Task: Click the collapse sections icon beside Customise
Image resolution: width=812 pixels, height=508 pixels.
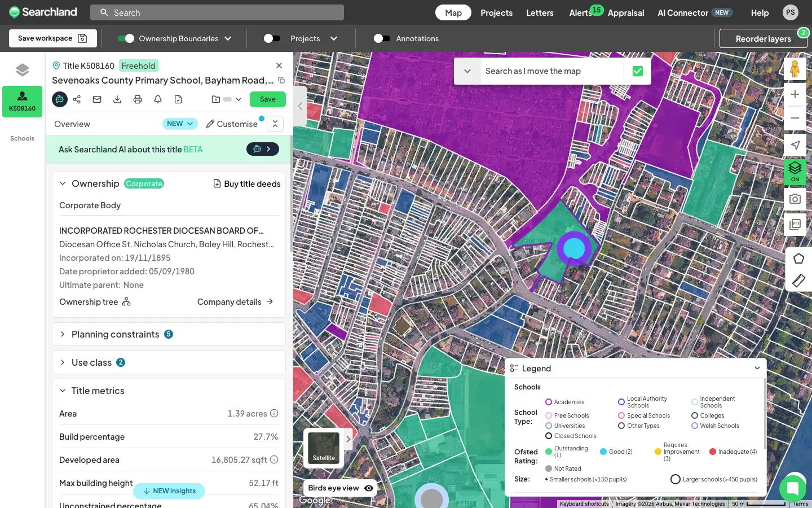Action: click(x=275, y=124)
